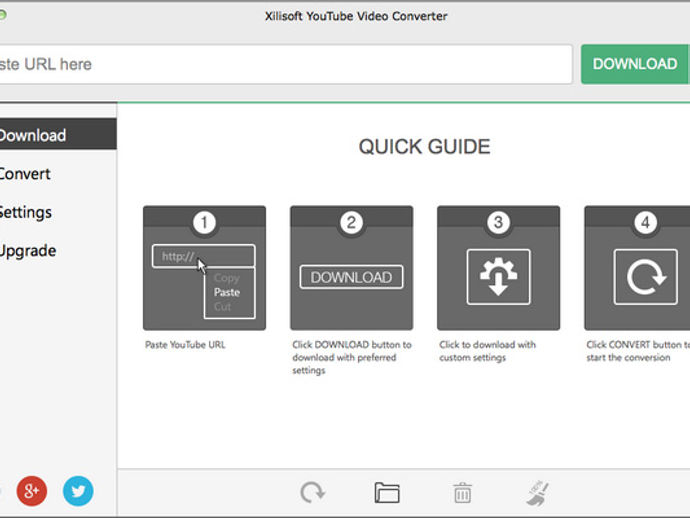Click the green window zoom button
Screen dimensions: 690x518
2,15
